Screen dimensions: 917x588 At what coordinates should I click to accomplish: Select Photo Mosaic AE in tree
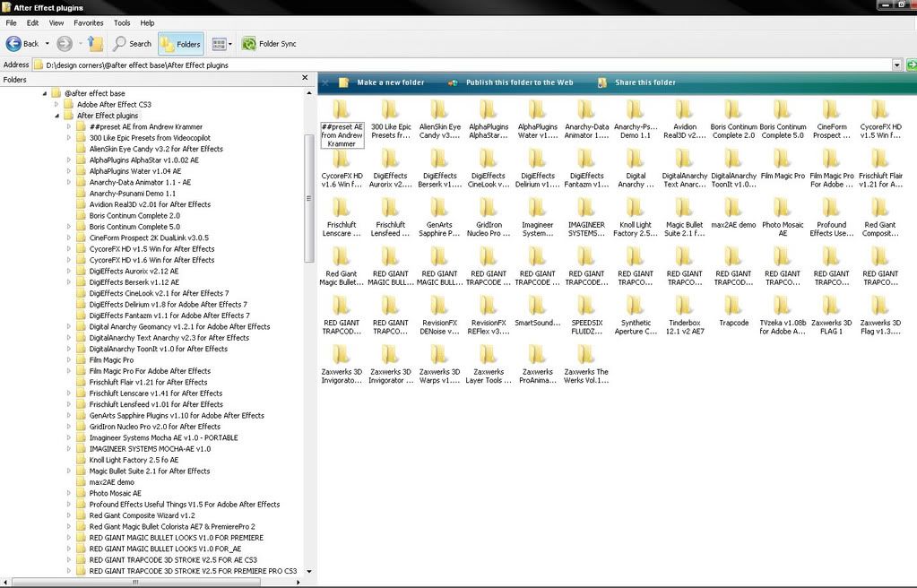point(116,493)
